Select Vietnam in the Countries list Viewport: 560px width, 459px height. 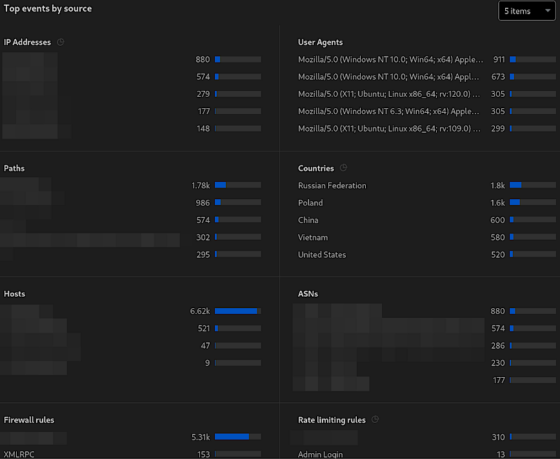427,237
